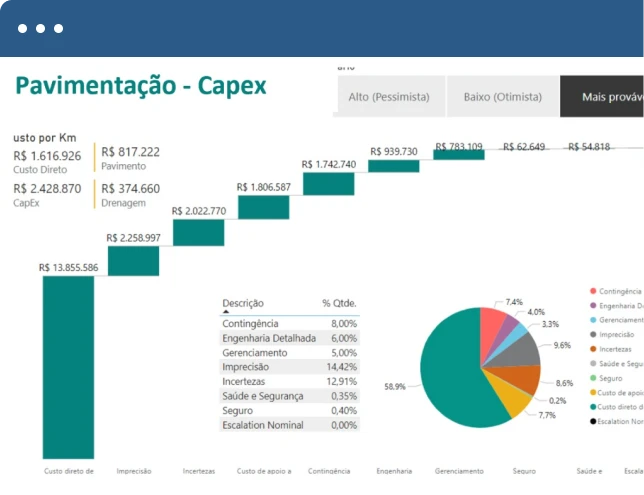
Task: Click the yellow Custo de apoio legend marker
Action: point(593,392)
